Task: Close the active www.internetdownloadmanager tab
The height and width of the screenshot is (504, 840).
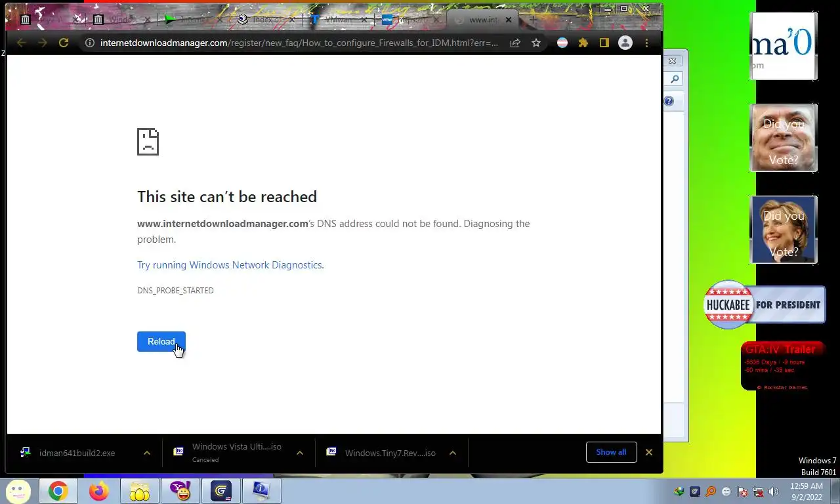Action: (508, 20)
